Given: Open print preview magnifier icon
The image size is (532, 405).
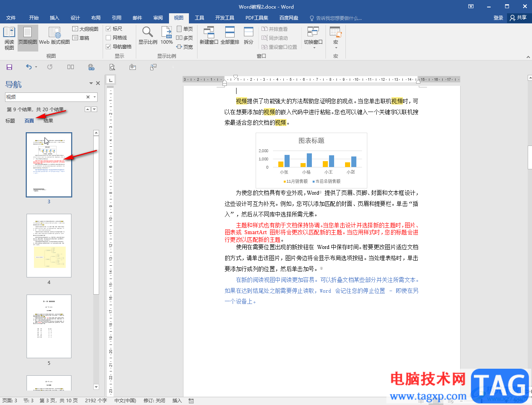Looking at the screenshot, I should pos(112,67).
